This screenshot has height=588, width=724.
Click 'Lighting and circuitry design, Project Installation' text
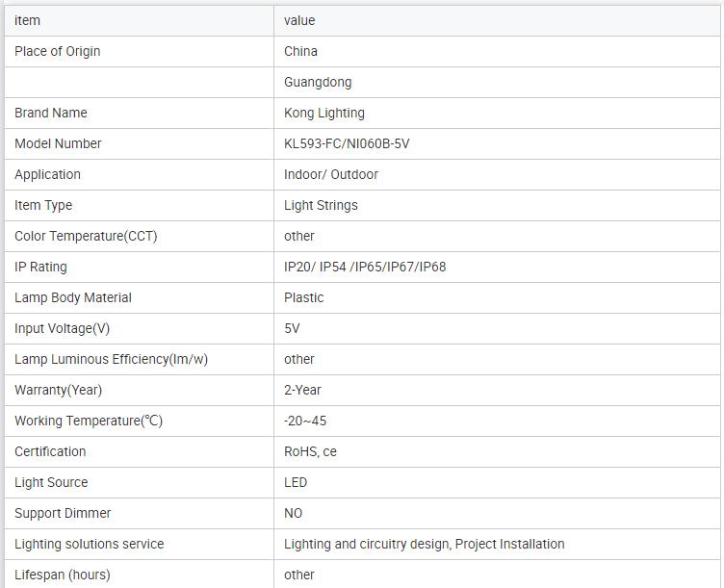[x=425, y=544]
